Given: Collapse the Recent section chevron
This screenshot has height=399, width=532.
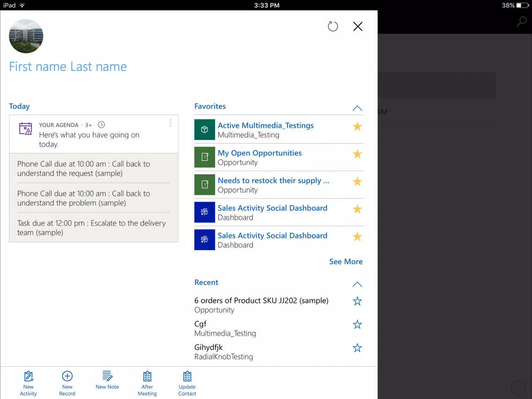Looking at the screenshot, I should (x=357, y=284).
